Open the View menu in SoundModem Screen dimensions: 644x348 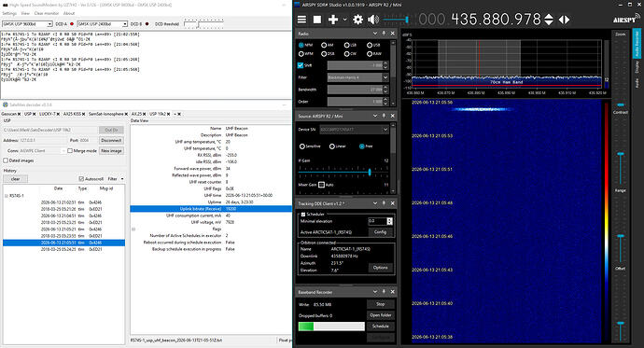25,13
